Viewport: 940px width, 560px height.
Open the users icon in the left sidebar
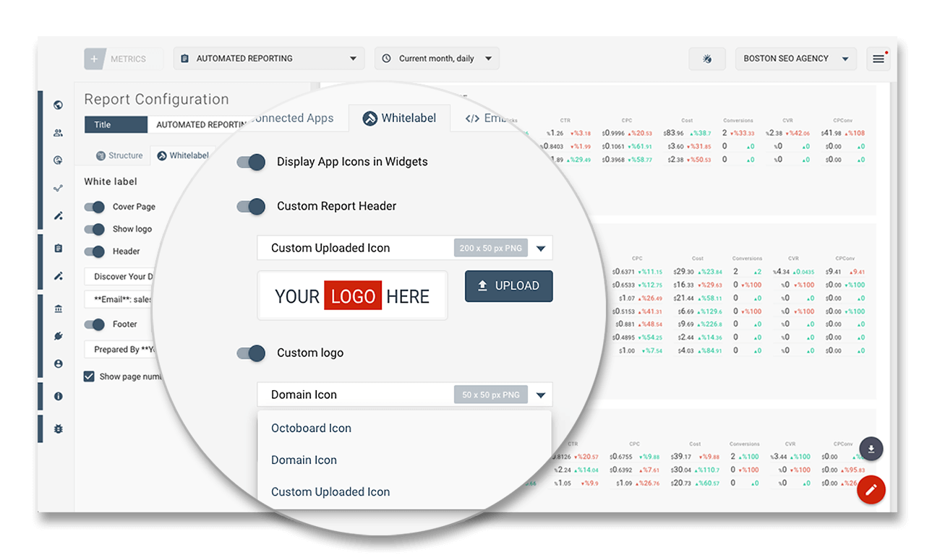coord(58,132)
